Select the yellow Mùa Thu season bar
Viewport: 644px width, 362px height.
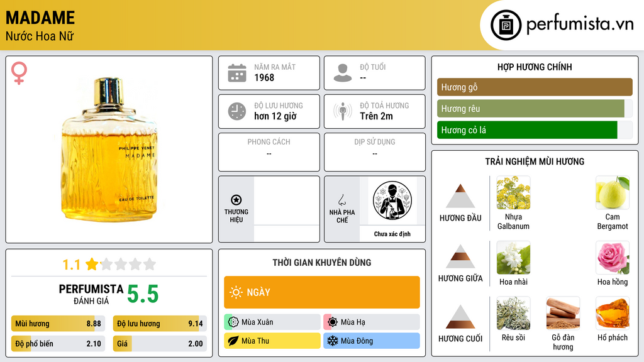272,341
